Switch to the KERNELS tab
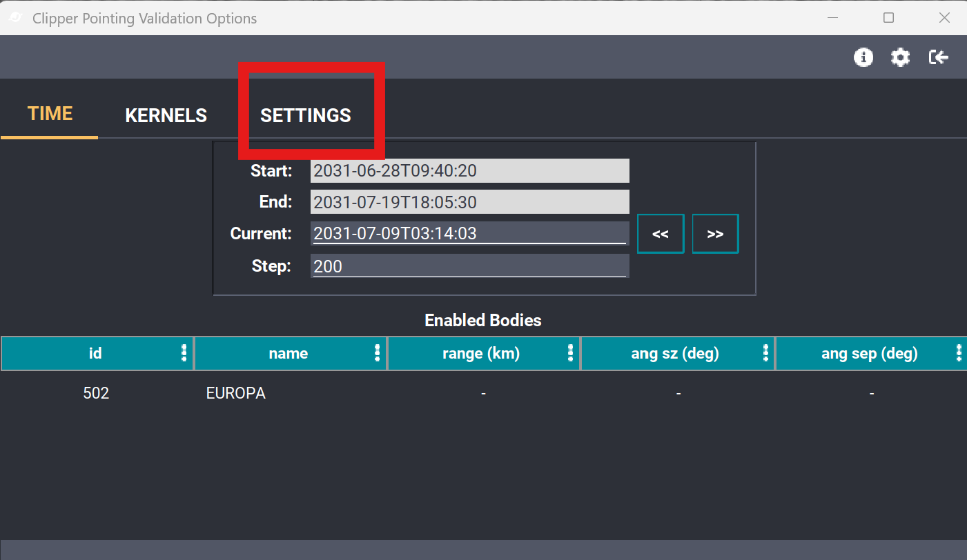967x560 pixels. point(166,115)
